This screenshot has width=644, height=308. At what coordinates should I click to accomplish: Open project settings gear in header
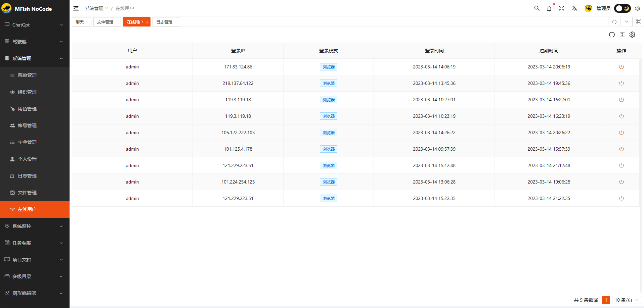click(x=638, y=8)
